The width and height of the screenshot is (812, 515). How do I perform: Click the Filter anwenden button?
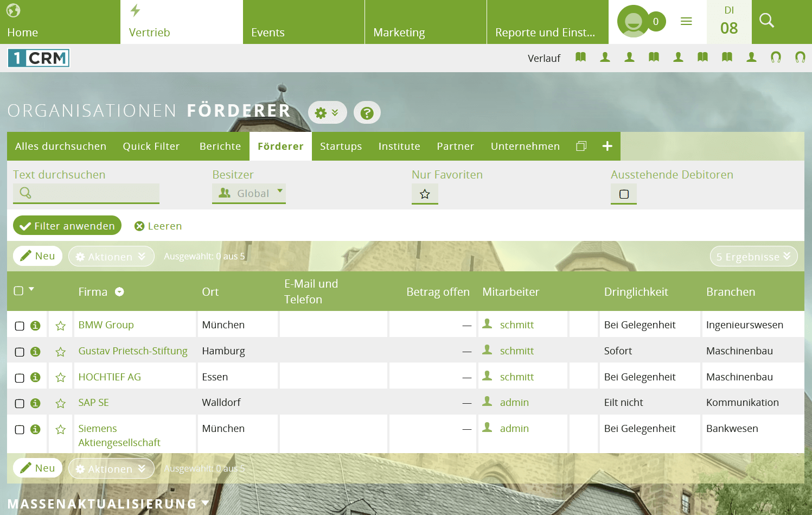pyautogui.click(x=67, y=226)
